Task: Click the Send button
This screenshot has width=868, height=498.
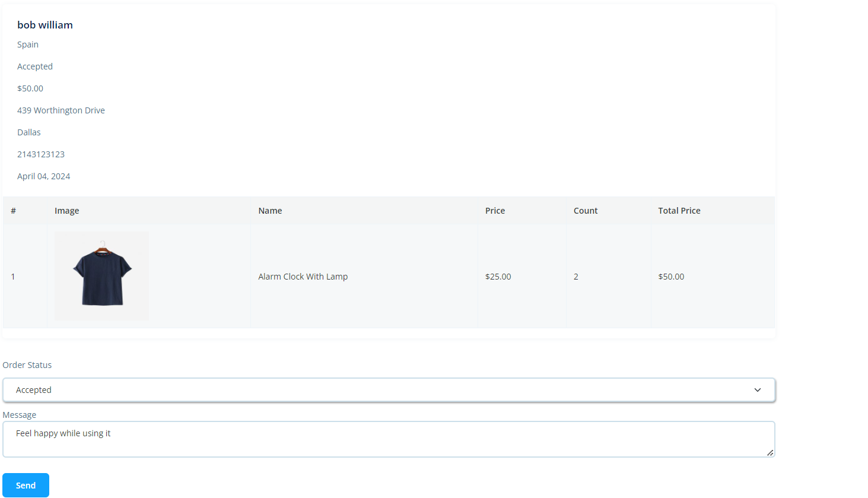Action: point(26,485)
